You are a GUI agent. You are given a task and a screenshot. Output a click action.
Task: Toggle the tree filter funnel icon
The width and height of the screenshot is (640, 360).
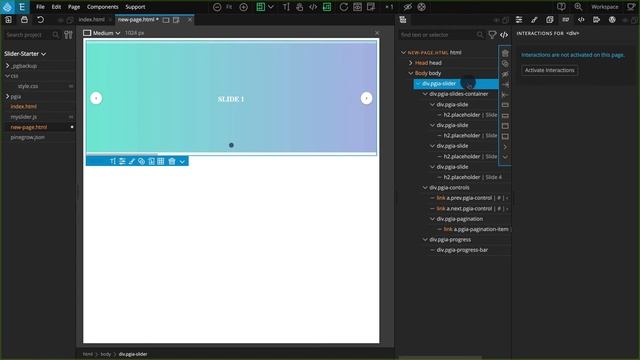[x=492, y=35]
